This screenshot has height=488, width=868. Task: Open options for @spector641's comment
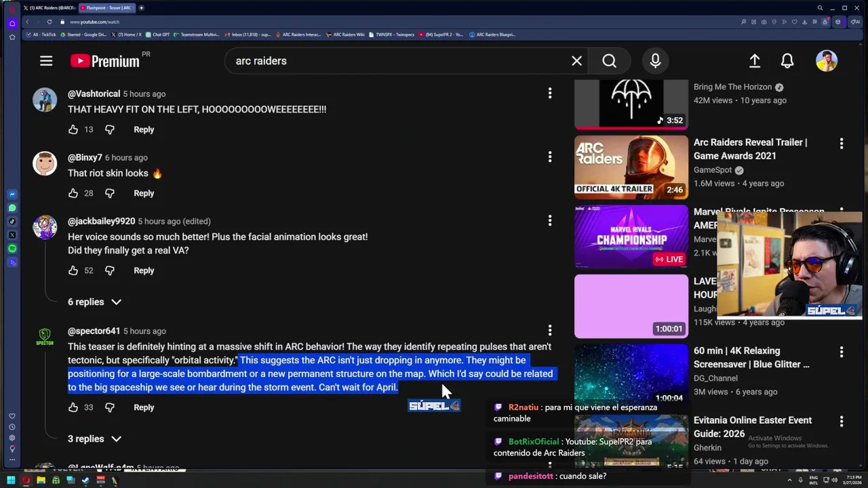(x=550, y=330)
